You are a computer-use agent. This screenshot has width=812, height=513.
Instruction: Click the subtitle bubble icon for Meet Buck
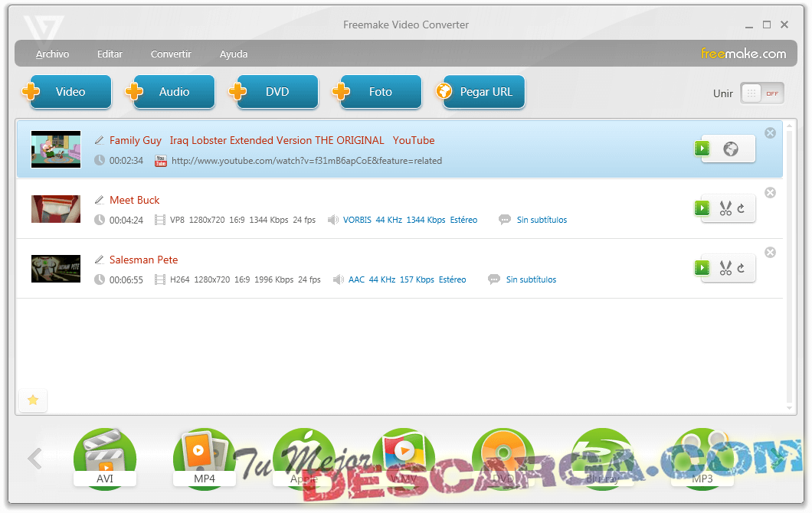[504, 220]
